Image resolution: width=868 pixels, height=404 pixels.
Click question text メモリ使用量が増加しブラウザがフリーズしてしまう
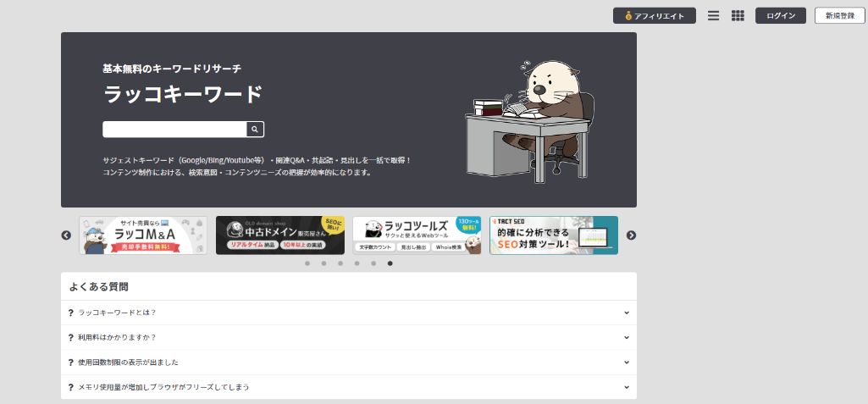[x=163, y=387]
